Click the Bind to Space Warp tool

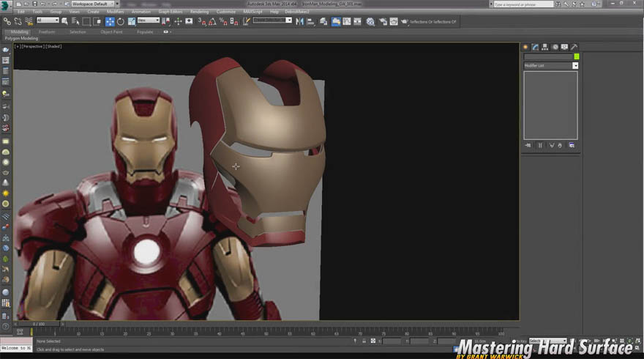29,21
